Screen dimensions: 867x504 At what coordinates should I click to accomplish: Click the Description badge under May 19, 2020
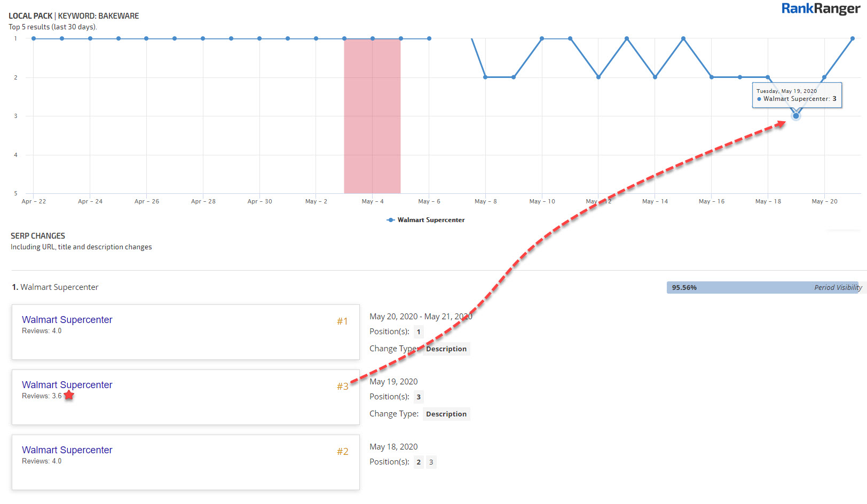coord(446,414)
